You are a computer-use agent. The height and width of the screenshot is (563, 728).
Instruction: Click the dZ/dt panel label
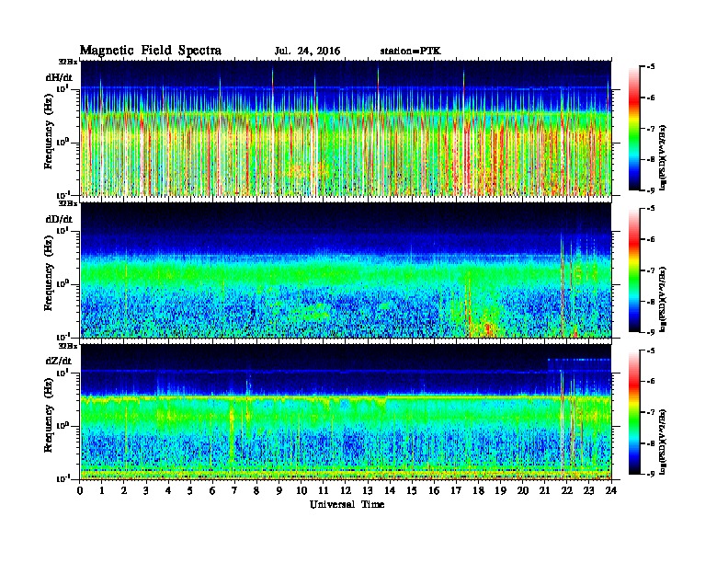tap(59, 361)
